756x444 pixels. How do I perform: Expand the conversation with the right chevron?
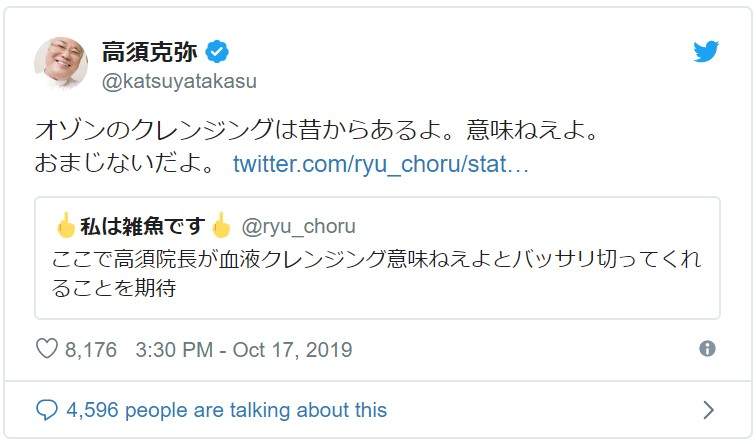click(708, 409)
